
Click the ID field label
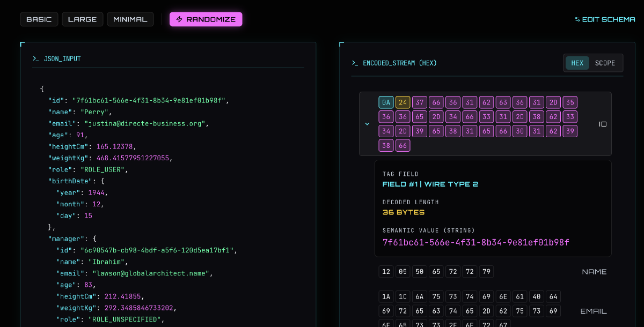tap(603, 124)
